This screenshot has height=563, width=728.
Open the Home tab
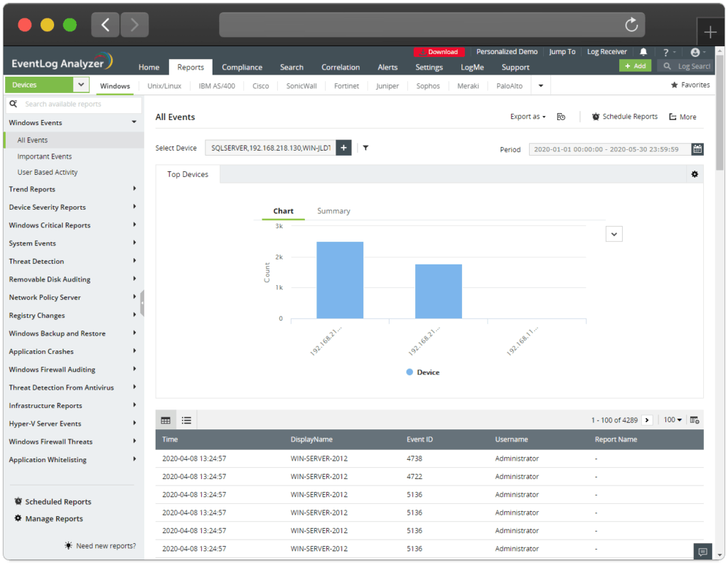149,67
